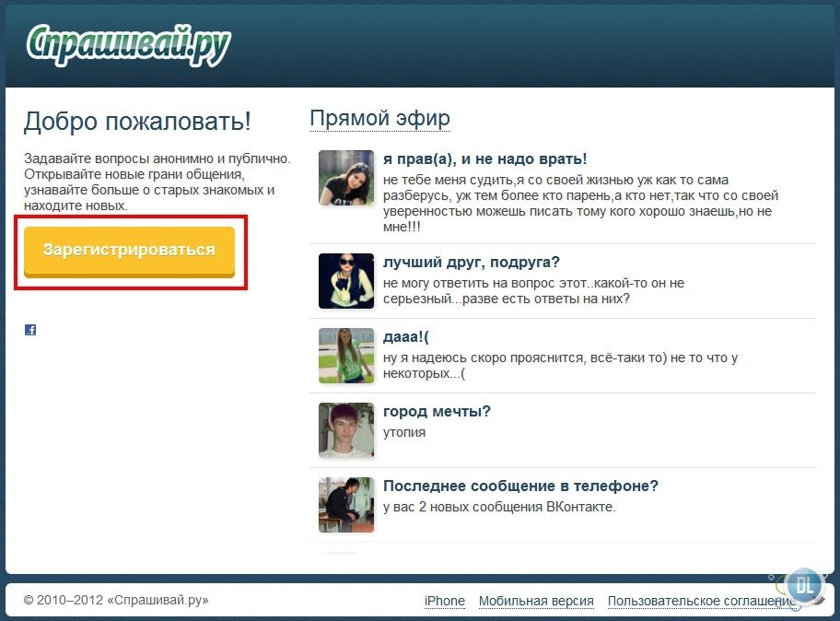Open the 'дааа!(' question title

pos(406,337)
